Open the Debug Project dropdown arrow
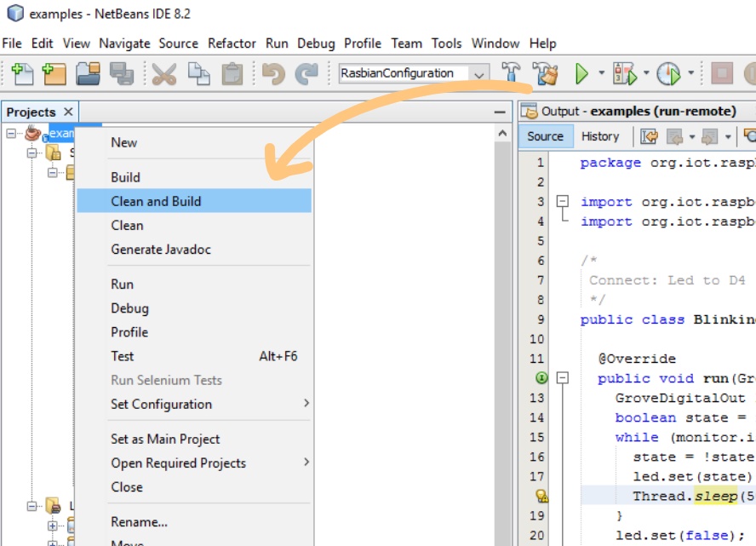 pos(646,73)
